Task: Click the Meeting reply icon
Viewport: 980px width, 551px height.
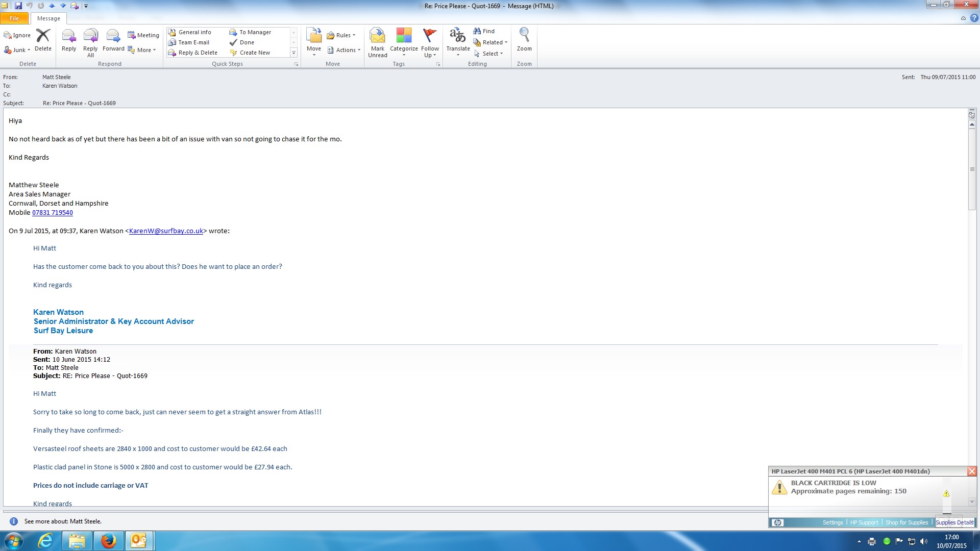Action: pyautogui.click(x=143, y=35)
